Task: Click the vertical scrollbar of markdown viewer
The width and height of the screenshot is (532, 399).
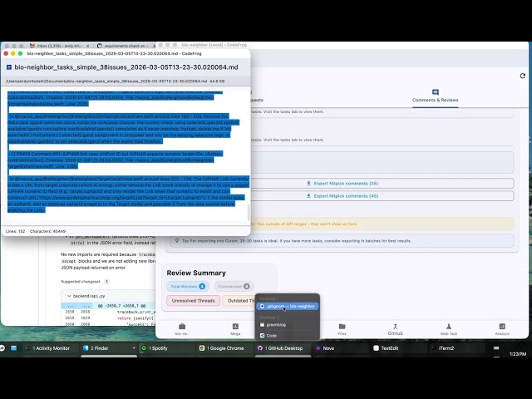Action: coord(249,213)
